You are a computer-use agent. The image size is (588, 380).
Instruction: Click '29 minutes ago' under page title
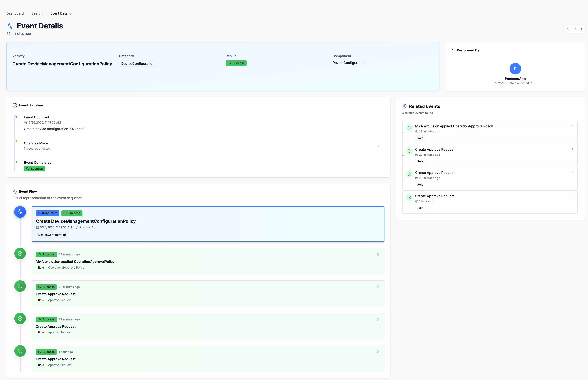pyautogui.click(x=19, y=34)
